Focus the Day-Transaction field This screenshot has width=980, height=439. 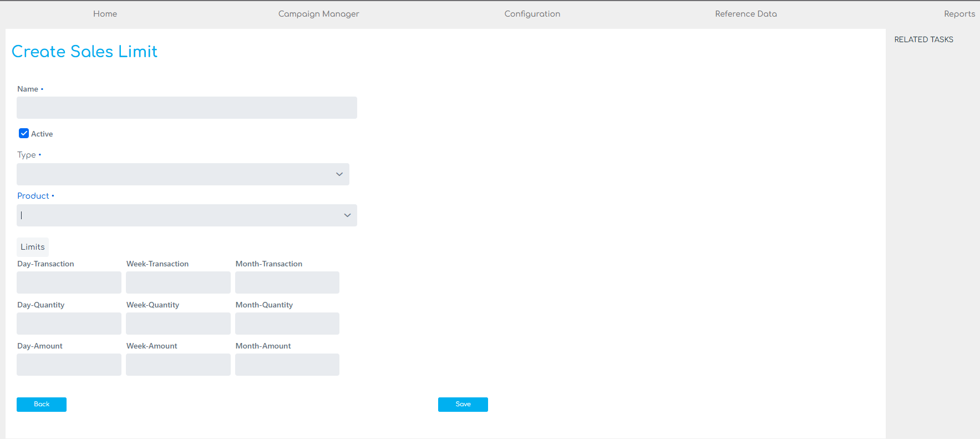[x=69, y=282]
